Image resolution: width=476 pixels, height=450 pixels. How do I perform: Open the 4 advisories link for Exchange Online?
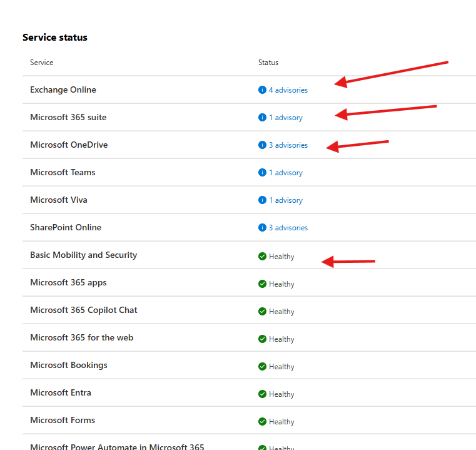coord(288,90)
